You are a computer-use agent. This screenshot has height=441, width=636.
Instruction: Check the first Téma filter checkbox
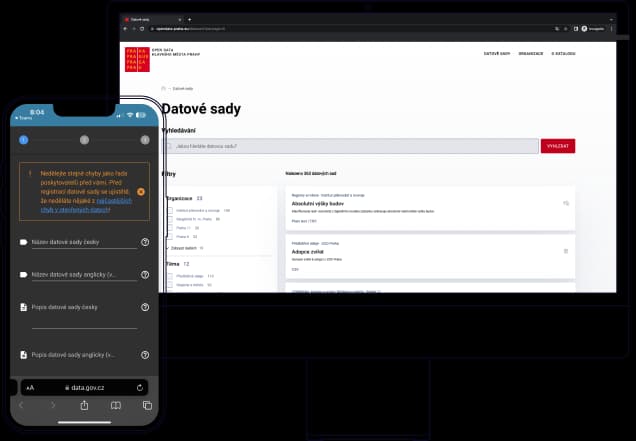point(170,275)
